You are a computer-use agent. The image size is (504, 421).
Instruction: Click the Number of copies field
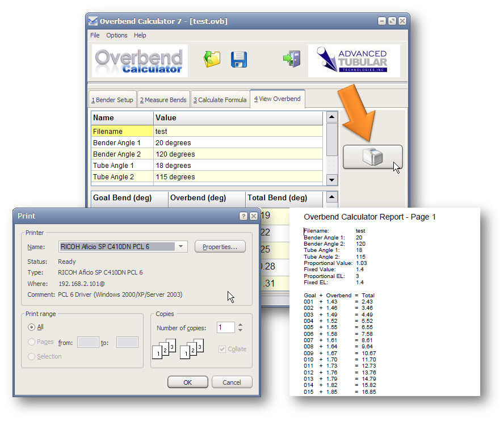[226, 327]
